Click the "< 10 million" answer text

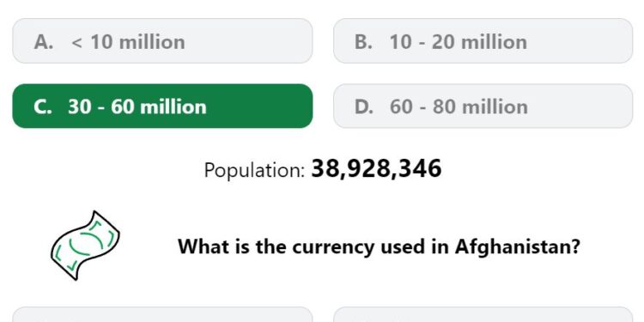tap(128, 42)
